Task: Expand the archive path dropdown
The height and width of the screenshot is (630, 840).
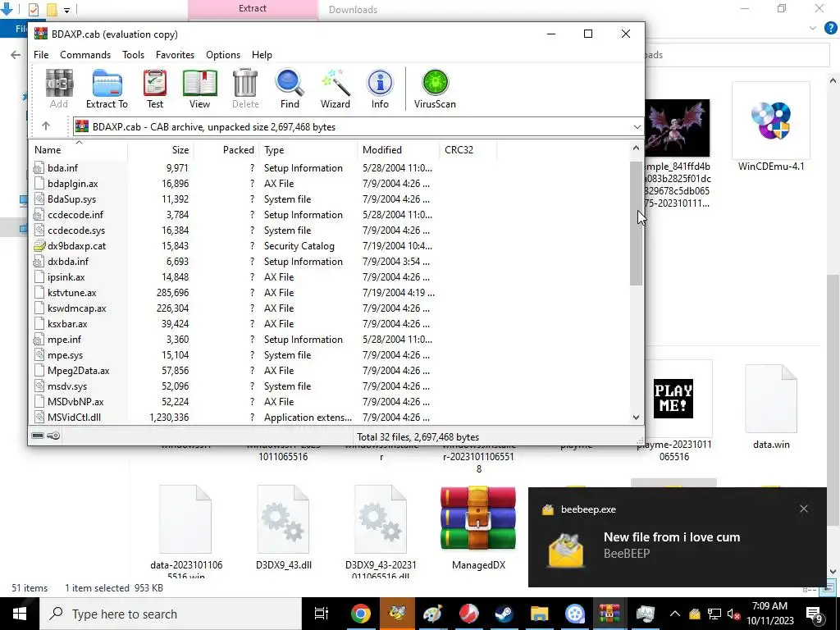Action: [x=637, y=127]
